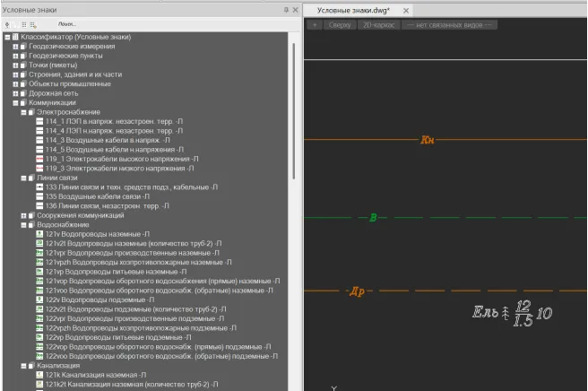This screenshot has height=391, width=588.
Task: Click the Поиск search field
Action: (66, 24)
